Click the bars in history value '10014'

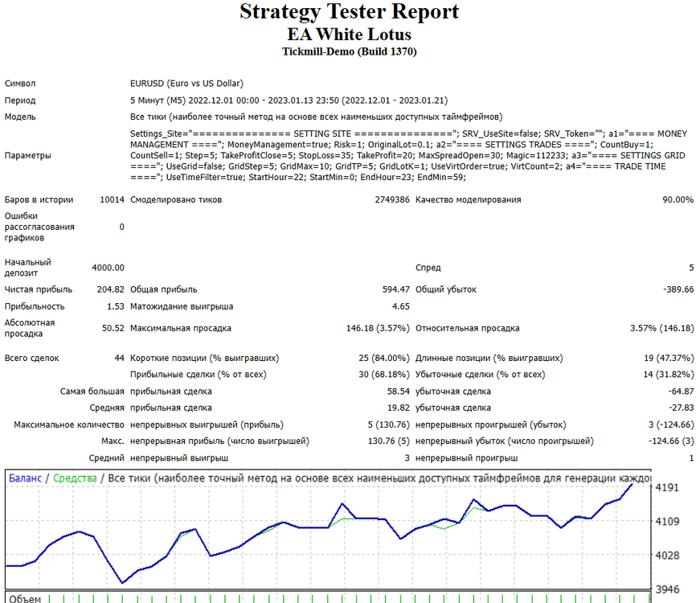(x=112, y=199)
